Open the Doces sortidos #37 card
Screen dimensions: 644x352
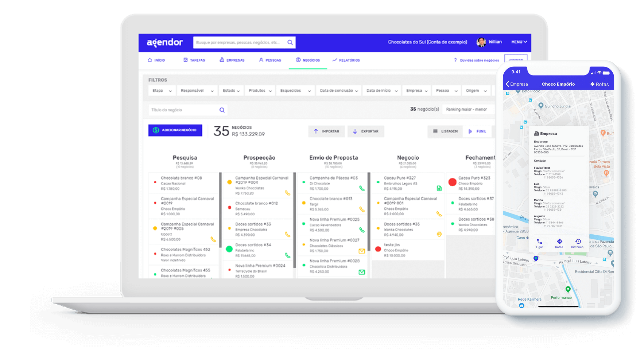(x=471, y=204)
